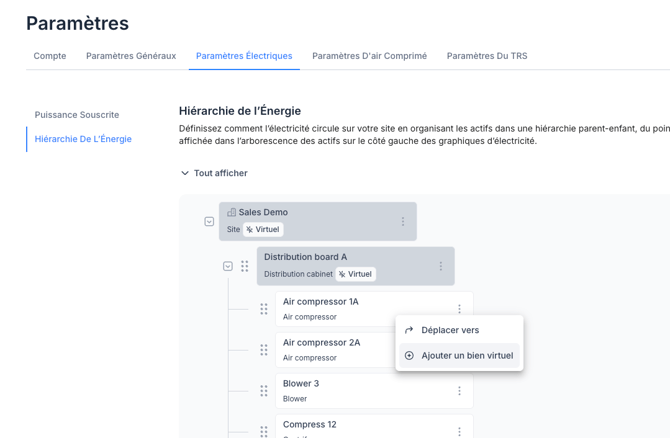The width and height of the screenshot is (670, 438).
Task: Grab the drag handle for Distribution board A
Action: pyautogui.click(x=245, y=266)
